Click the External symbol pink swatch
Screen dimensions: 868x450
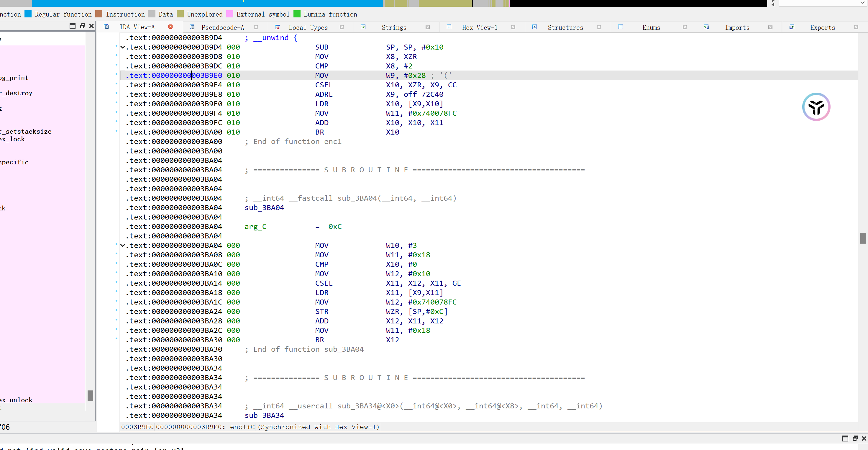(x=230, y=14)
